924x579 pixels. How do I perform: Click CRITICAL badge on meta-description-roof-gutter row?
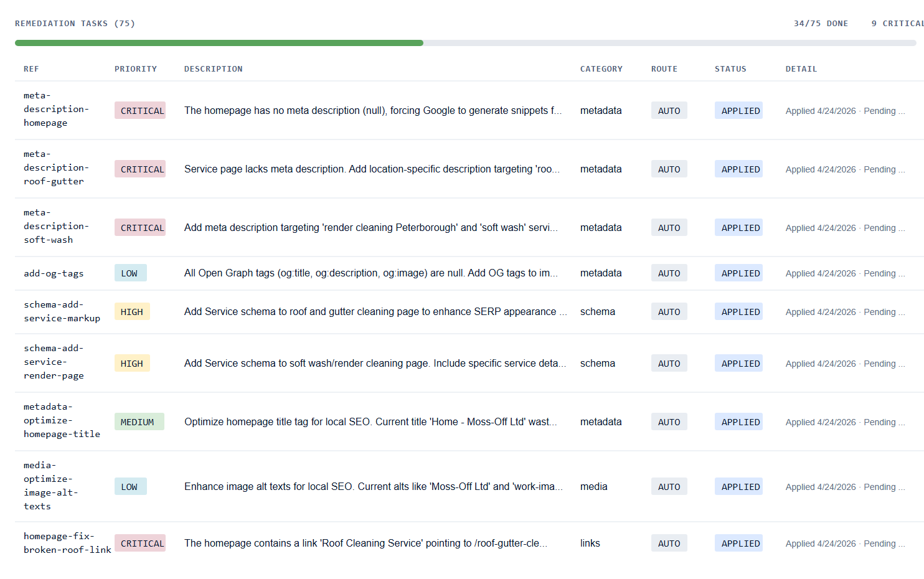(x=140, y=169)
